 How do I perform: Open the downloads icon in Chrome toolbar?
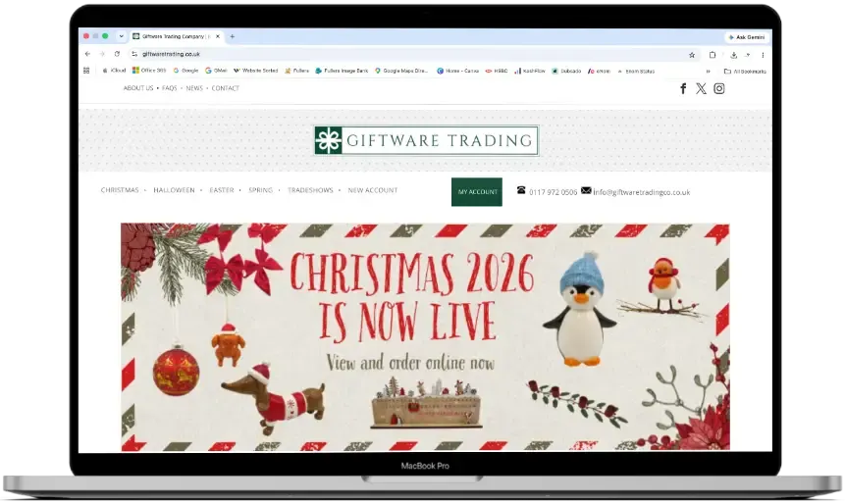733,55
